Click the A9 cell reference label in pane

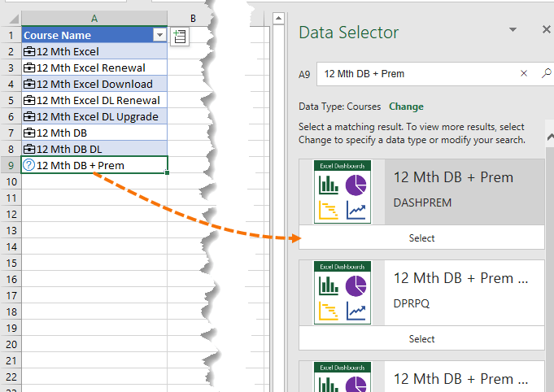pyautogui.click(x=304, y=75)
